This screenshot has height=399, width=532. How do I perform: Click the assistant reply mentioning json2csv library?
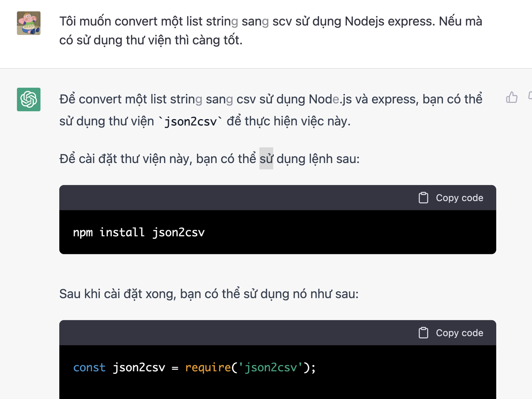[258, 110]
